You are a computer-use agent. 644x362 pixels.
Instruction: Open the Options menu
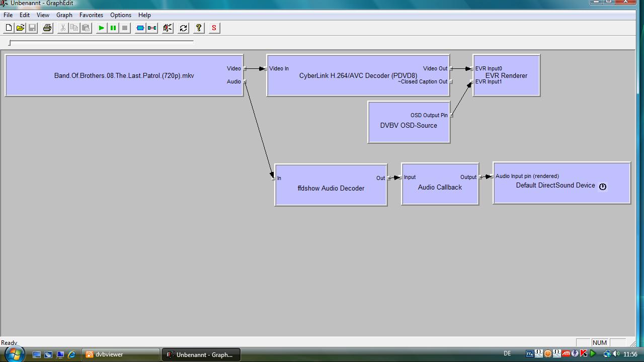pos(121,15)
